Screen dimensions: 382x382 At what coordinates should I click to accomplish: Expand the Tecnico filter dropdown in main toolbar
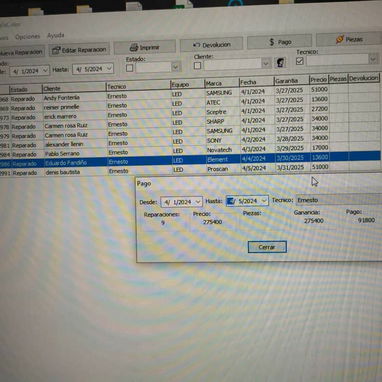tap(373, 59)
